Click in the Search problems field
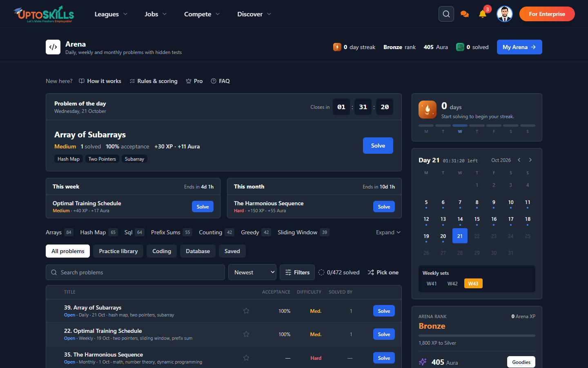Viewport: 588px width, 368px height. click(x=135, y=272)
